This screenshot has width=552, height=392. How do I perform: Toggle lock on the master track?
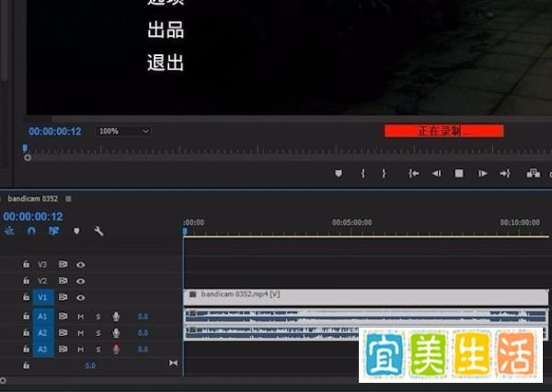[26, 365]
